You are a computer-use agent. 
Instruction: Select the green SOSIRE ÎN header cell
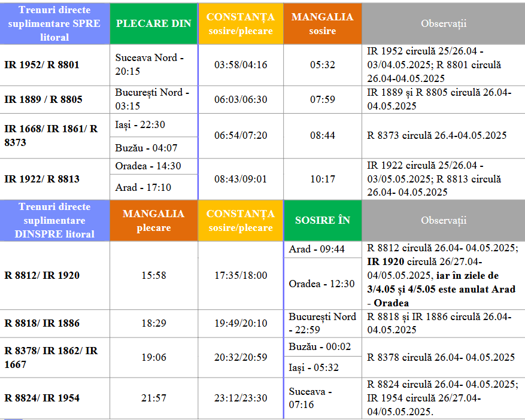point(322,220)
